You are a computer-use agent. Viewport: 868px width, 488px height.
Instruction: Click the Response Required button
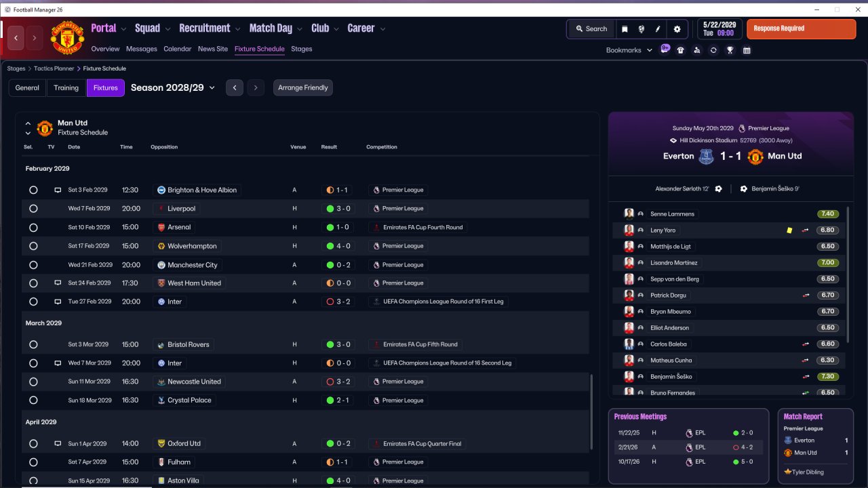pyautogui.click(x=801, y=29)
